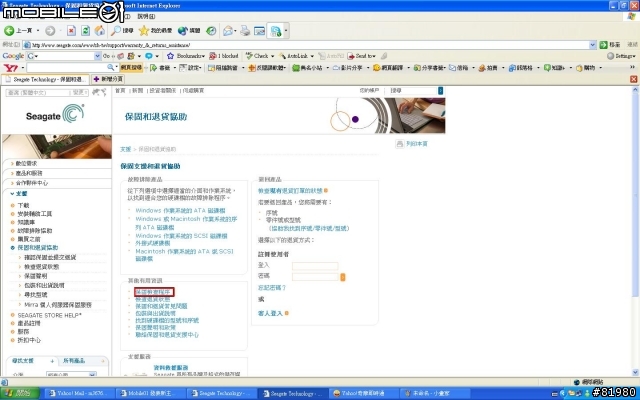The height and width of the screenshot is (400, 640).
Task: Open Google toolbar Settings
Action: (621, 56)
